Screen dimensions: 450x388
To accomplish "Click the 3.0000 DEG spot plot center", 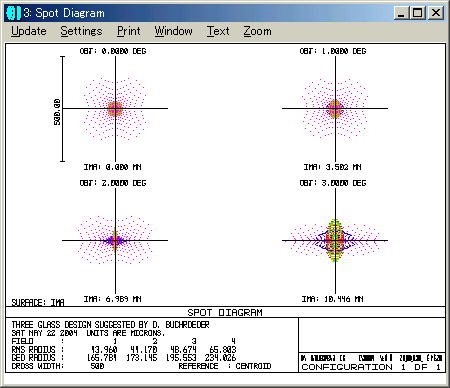I will 335,240.
